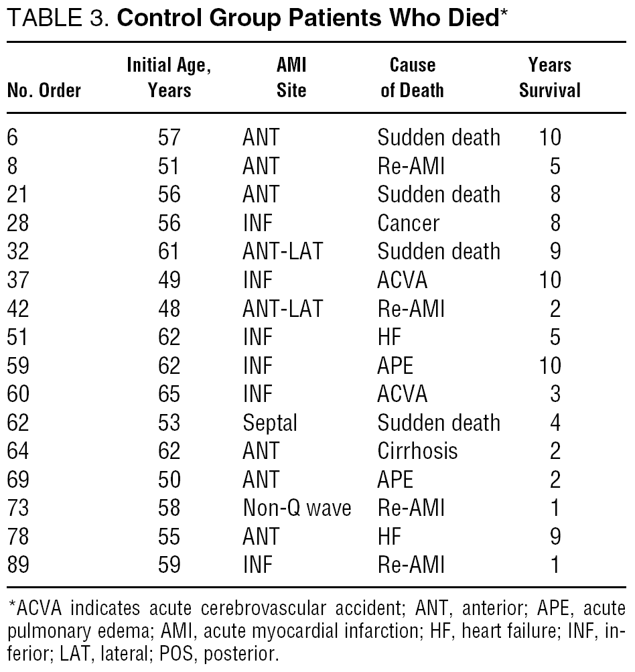The height and width of the screenshot is (672, 635).
Task: Select order number 6 in the first row
Action: [13, 137]
